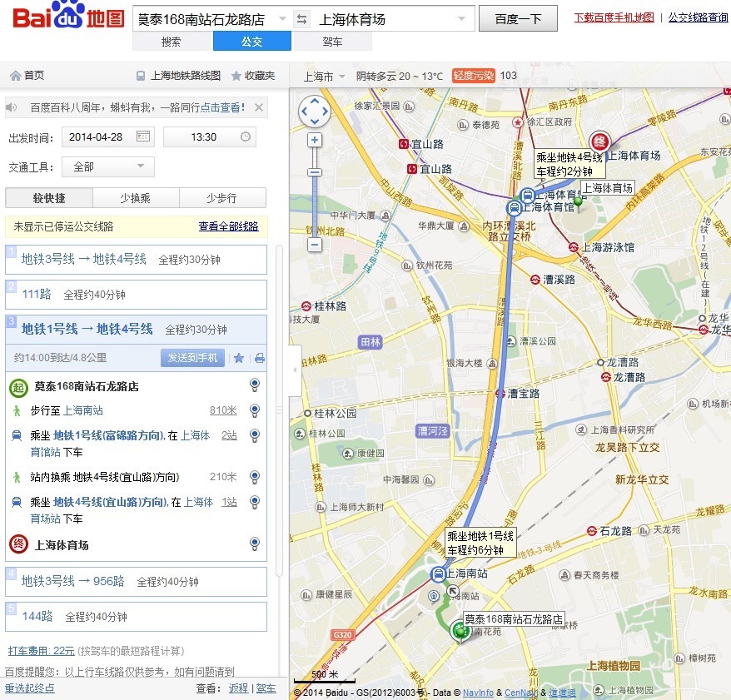Expand route 5 144路

click(137, 617)
